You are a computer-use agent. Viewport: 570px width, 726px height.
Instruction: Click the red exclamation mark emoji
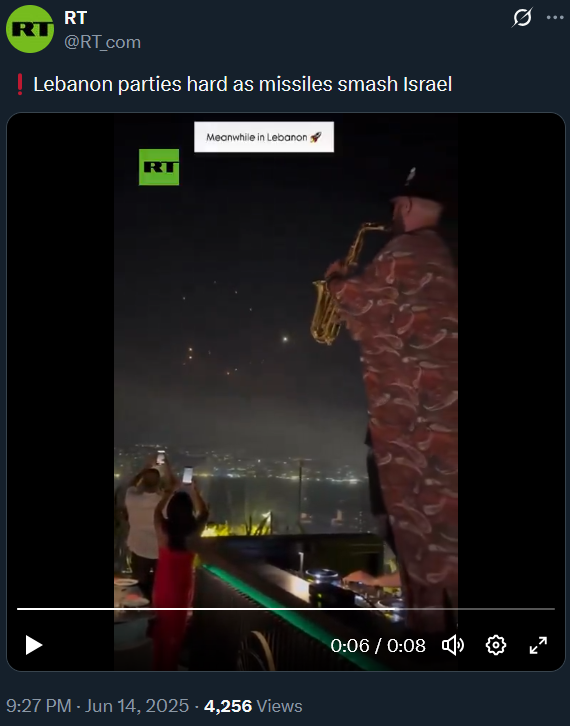point(19,84)
